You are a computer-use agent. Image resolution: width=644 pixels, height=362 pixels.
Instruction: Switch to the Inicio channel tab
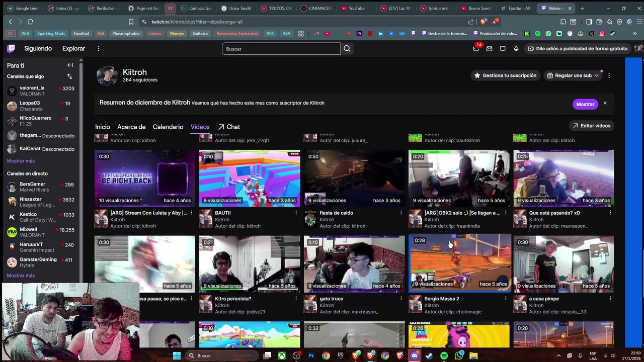tap(102, 127)
